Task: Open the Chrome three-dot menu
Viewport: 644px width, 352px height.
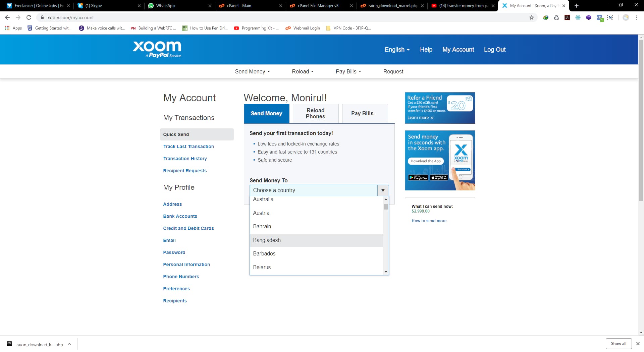Action: coord(637,17)
